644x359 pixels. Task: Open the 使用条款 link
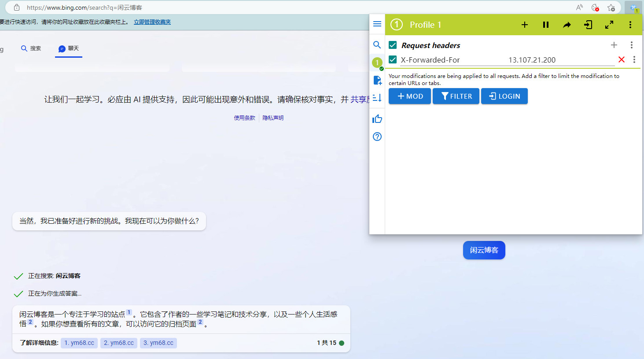point(244,118)
